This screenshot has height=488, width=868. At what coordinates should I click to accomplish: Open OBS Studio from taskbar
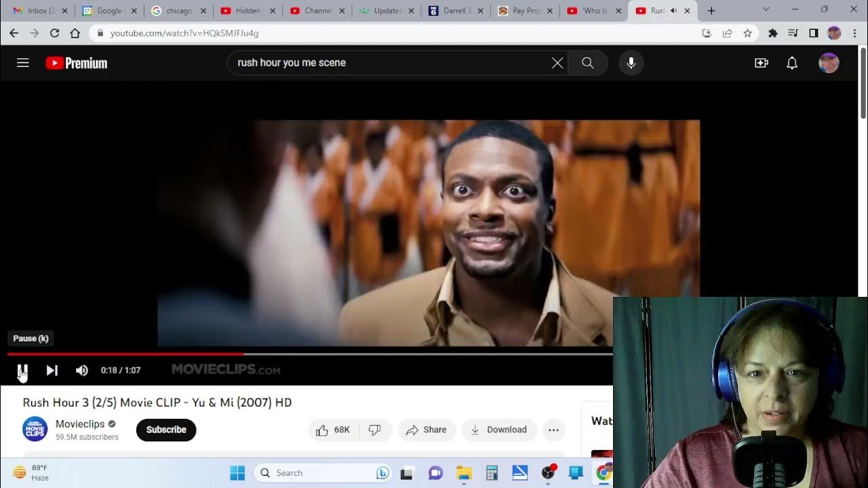548,473
